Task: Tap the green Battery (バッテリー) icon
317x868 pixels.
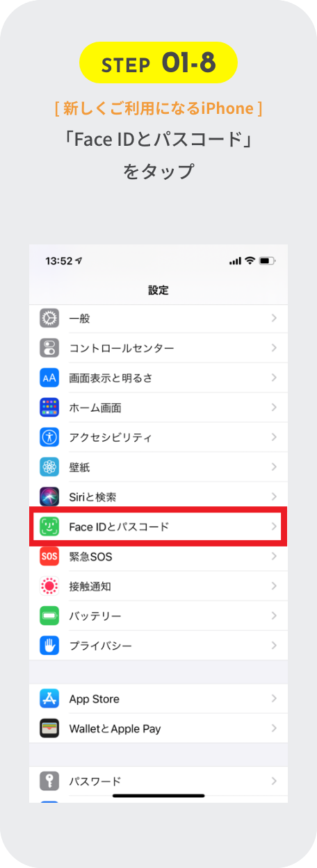Action: 49,617
